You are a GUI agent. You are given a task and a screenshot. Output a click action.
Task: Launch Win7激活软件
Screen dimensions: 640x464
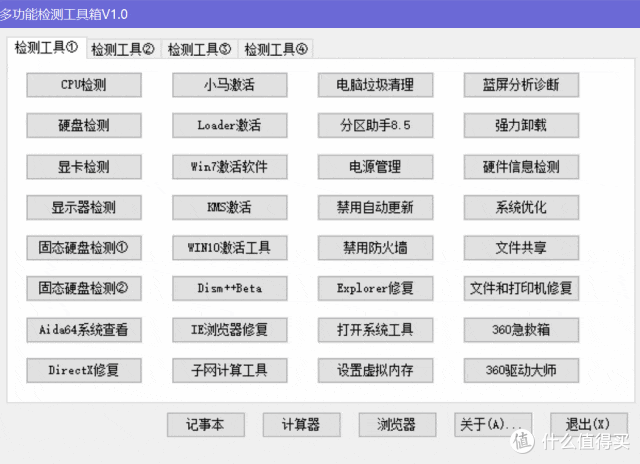tap(230, 167)
